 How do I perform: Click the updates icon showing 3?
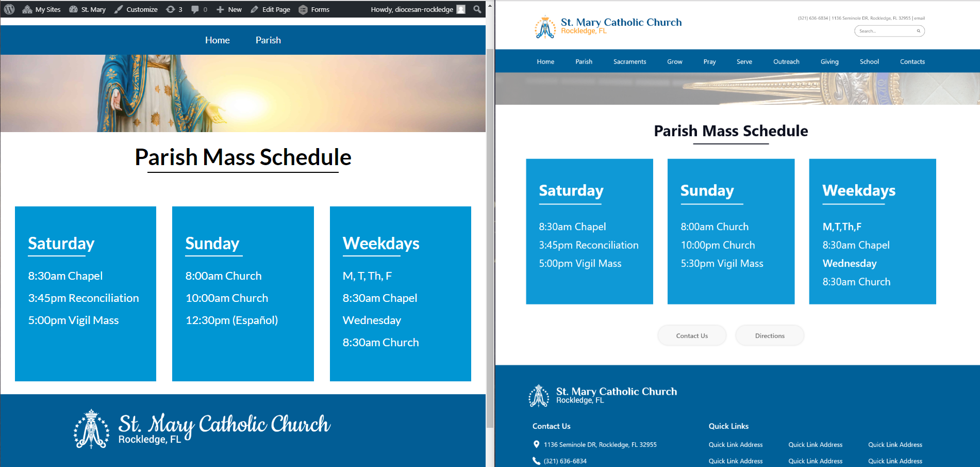[x=174, y=9]
